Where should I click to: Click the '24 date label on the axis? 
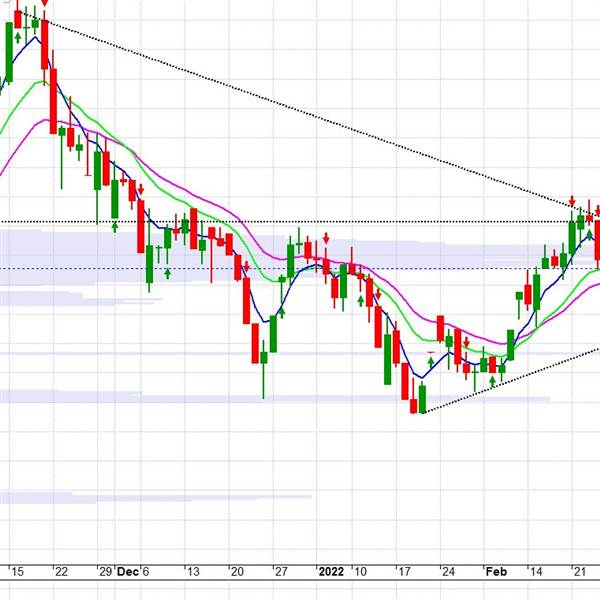click(448, 572)
